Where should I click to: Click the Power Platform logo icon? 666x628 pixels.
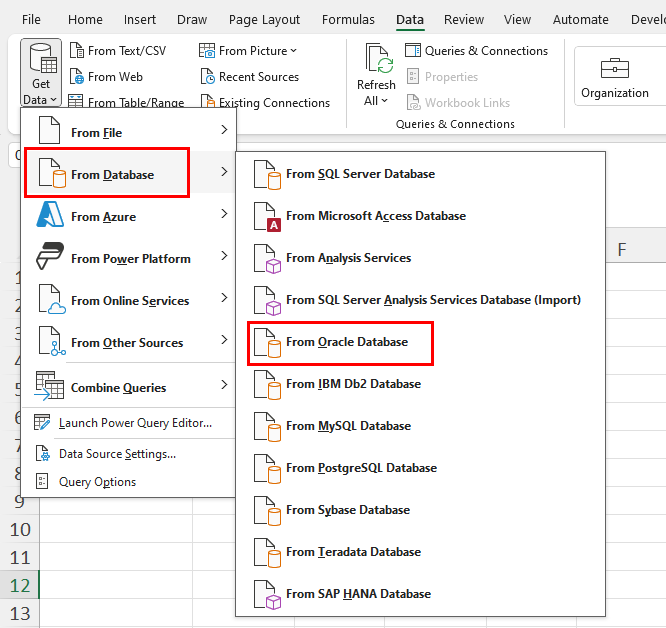tap(50, 256)
